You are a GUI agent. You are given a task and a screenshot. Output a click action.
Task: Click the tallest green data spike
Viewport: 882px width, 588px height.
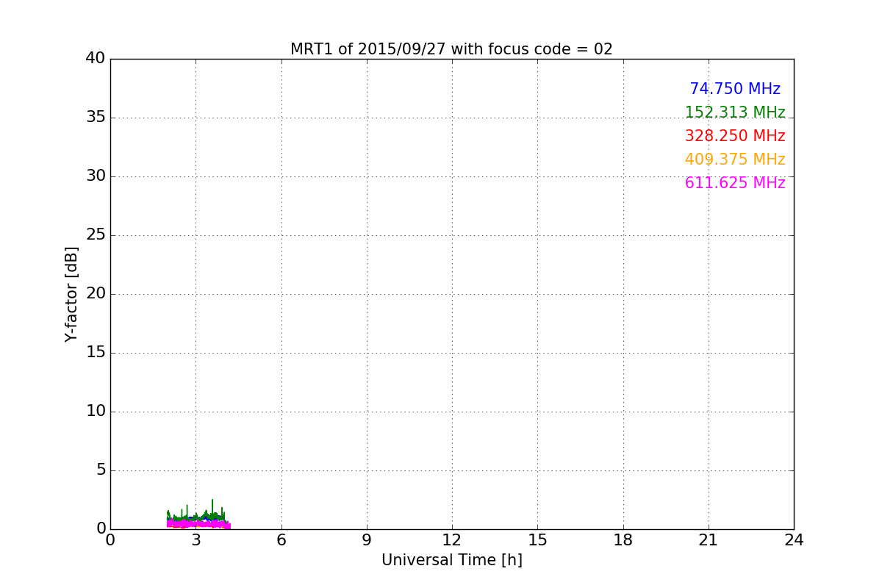212,507
